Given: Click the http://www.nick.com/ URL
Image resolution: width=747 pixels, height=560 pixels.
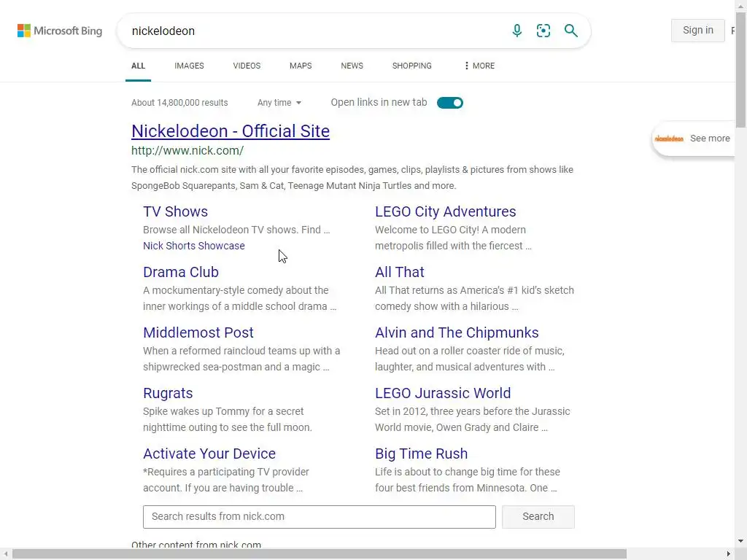Looking at the screenshot, I should [x=187, y=150].
